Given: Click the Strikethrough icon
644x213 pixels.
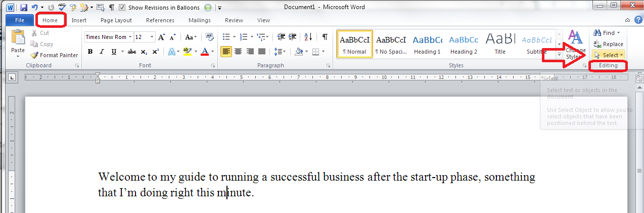Looking at the screenshot, I should tap(131, 52).
